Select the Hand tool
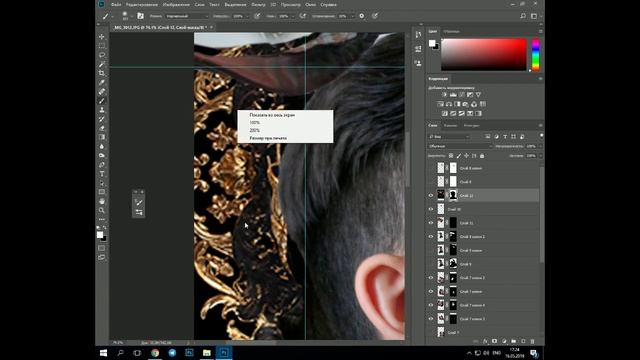 pos(102,201)
